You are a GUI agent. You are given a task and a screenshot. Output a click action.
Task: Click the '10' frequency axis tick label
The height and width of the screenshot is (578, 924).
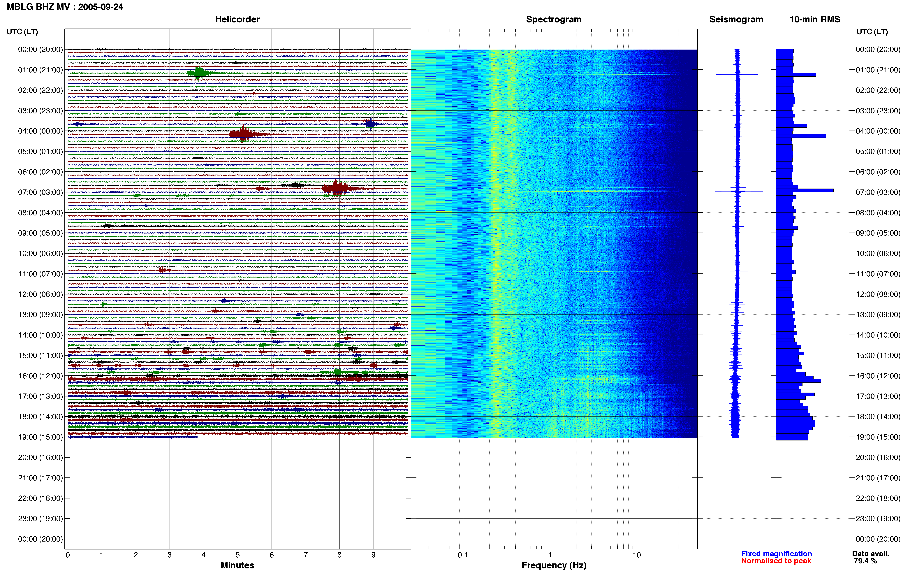[x=637, y=555]
